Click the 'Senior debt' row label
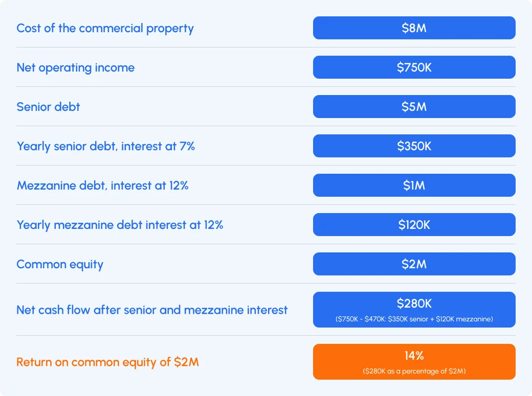This screenshot has height=396, width=532. pyautogui.click(x=48, y=107)
